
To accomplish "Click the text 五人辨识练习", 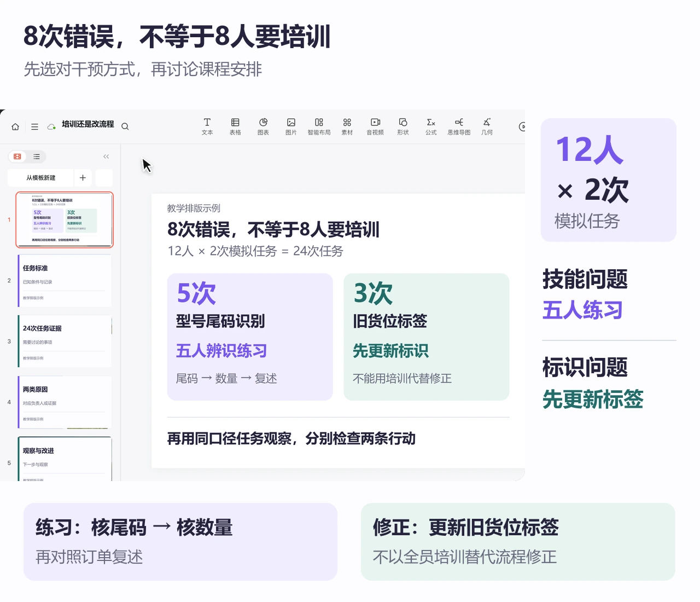I will click(x=221, y=351).
